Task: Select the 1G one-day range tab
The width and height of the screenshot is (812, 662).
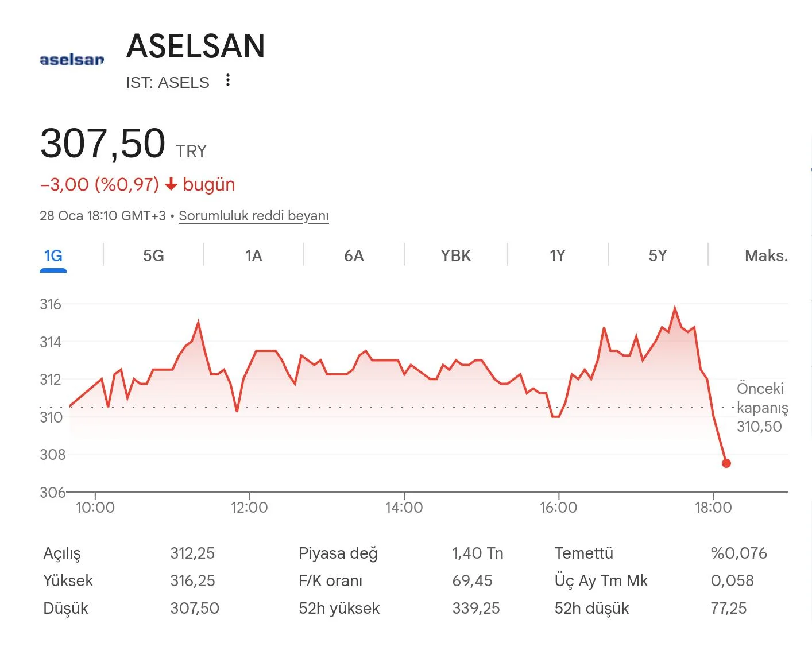Action: pyautogui.click(x=53, y=255)
